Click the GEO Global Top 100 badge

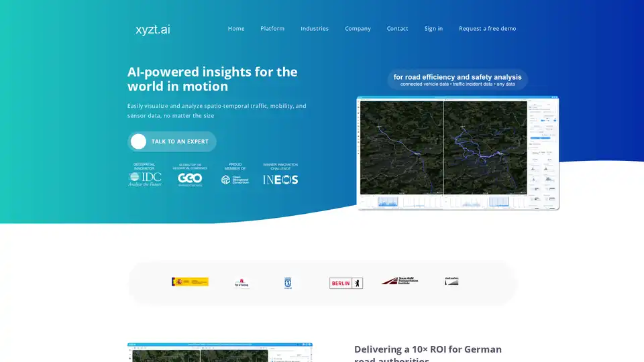coord(190,176)
